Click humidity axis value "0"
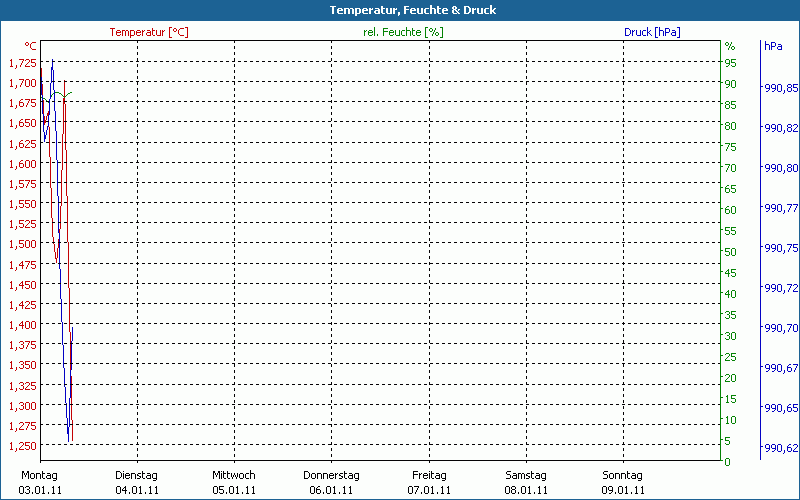800x500 pixels. tap(728, 462)
